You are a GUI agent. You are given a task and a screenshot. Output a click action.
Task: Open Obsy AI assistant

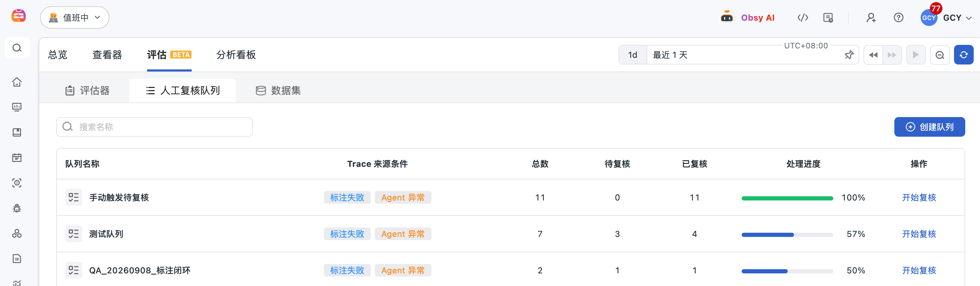(x=747, y=18)
